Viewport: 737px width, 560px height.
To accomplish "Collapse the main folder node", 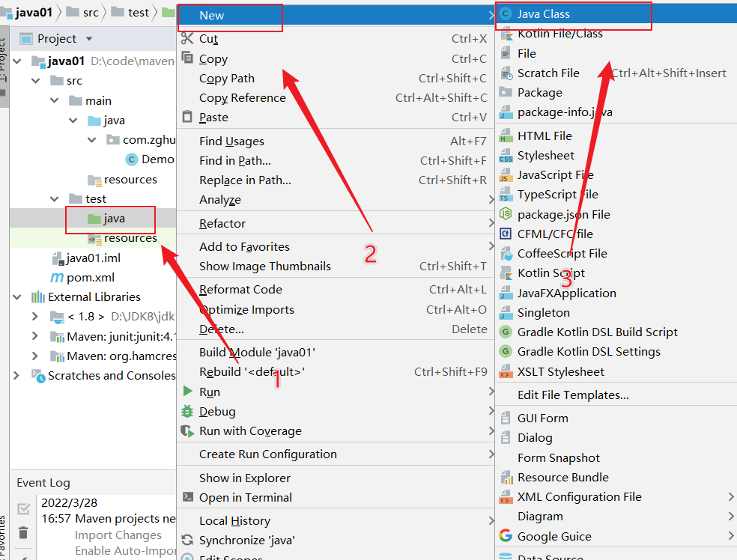I will click(x=55, y=100).
